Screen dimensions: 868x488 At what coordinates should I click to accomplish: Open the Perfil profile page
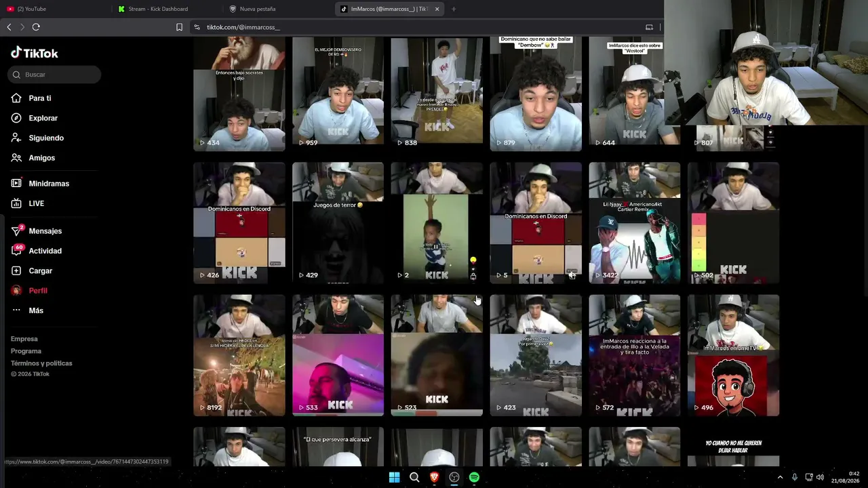point(29,291)
